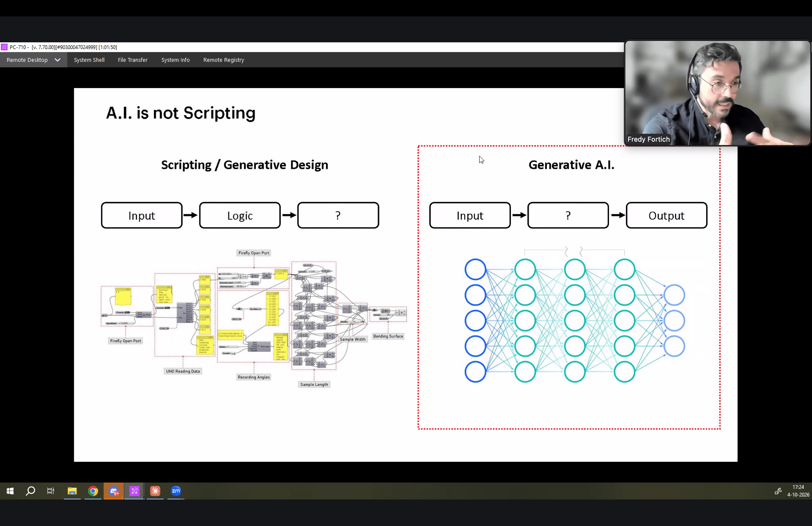Click the question mark box before Output
This screenshot has width=812, height=526.
[568, 216]
